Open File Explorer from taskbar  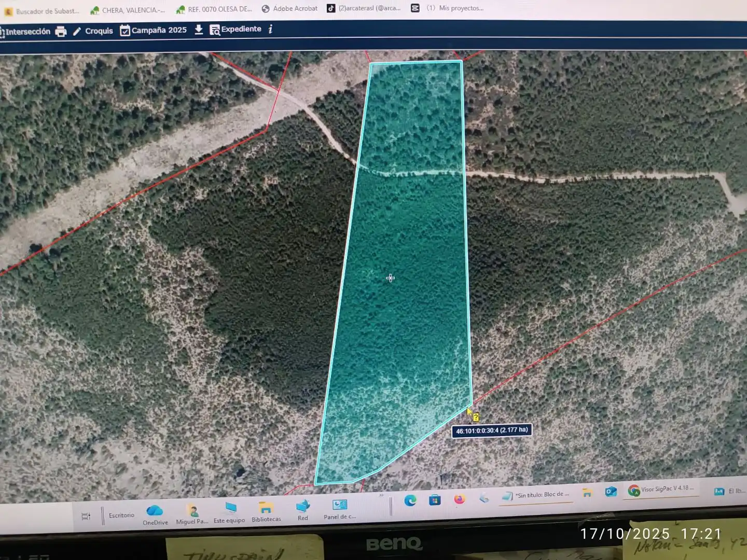point(587,493)
